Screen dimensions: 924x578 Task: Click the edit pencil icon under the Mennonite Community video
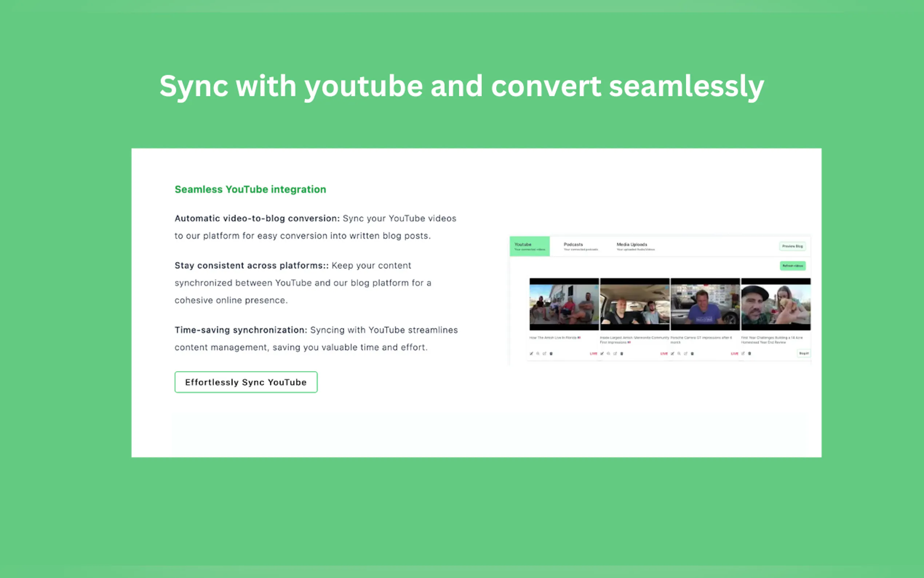pos(602,353)
